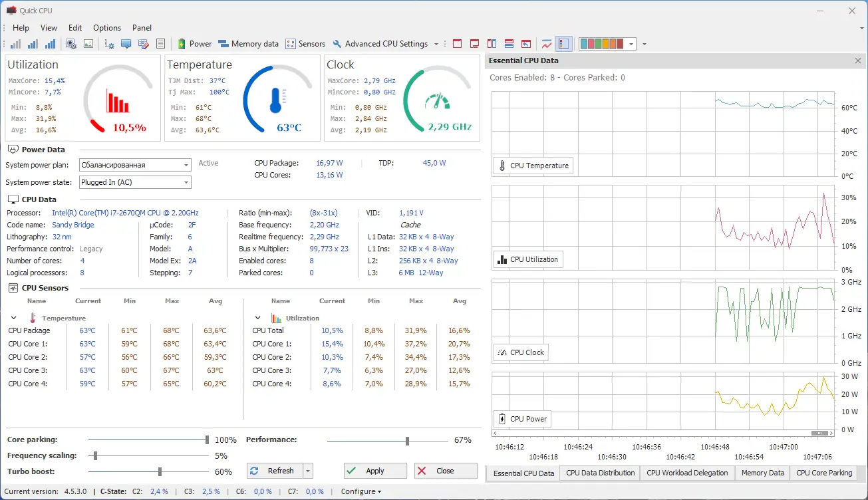Viewport: 868px width, 500px height.
Task: Click the Refresh button
Action: click(x=274, y=471)
